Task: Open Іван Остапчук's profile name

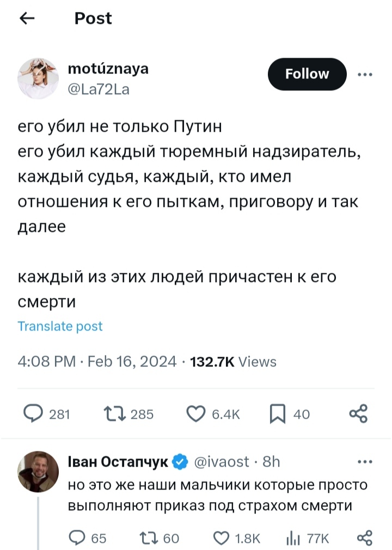Action: tap(118, 462)
